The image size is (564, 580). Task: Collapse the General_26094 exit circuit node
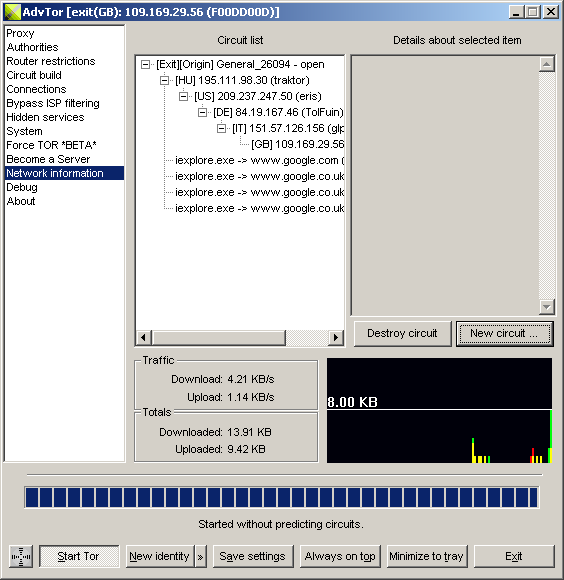coord(145,64)
